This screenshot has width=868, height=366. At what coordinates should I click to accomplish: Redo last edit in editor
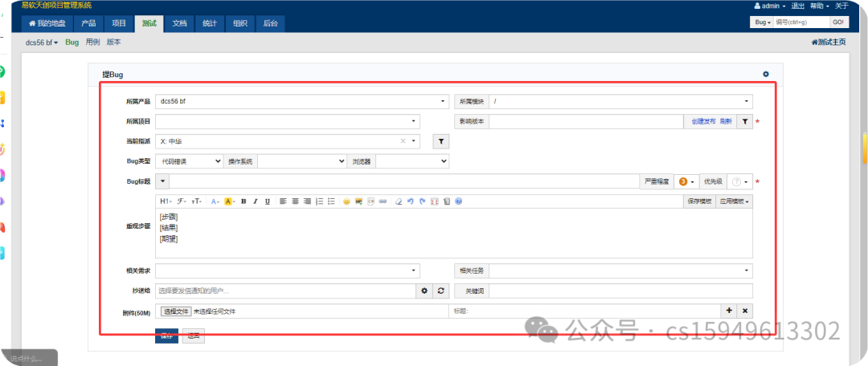click(423, 201)
